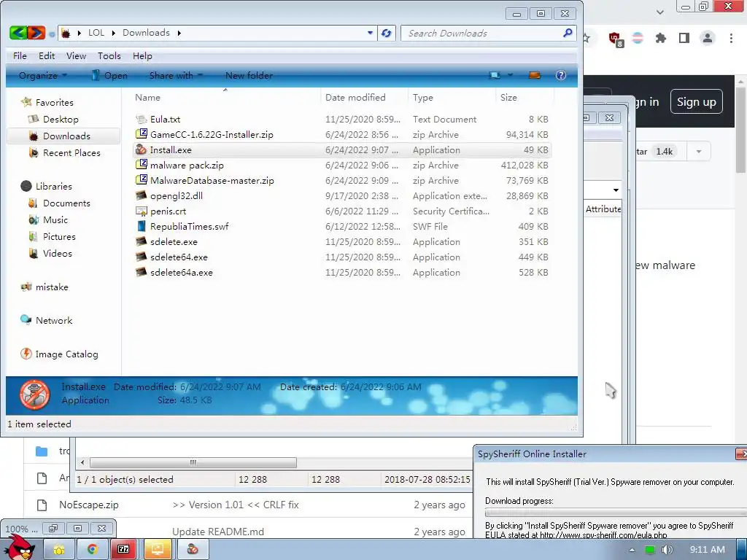Select the .crt security certificate file
Viewport: 747px width, 560px height.
pos(168,211)
